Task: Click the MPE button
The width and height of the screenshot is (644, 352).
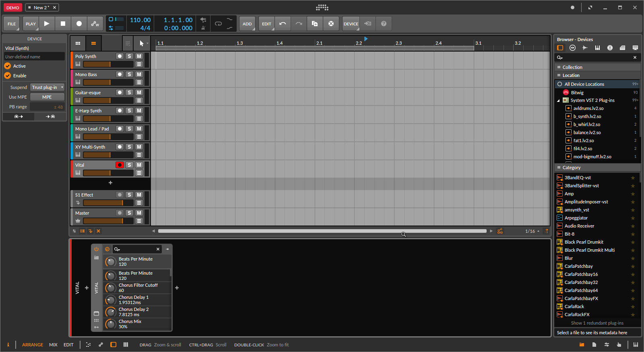Action: [47, 97]
